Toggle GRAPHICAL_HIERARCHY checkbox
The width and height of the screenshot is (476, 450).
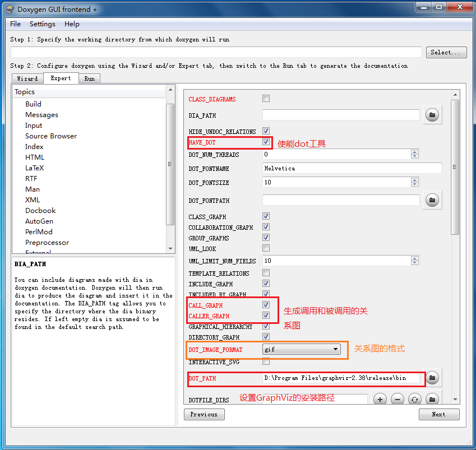(x=266, y=326)
